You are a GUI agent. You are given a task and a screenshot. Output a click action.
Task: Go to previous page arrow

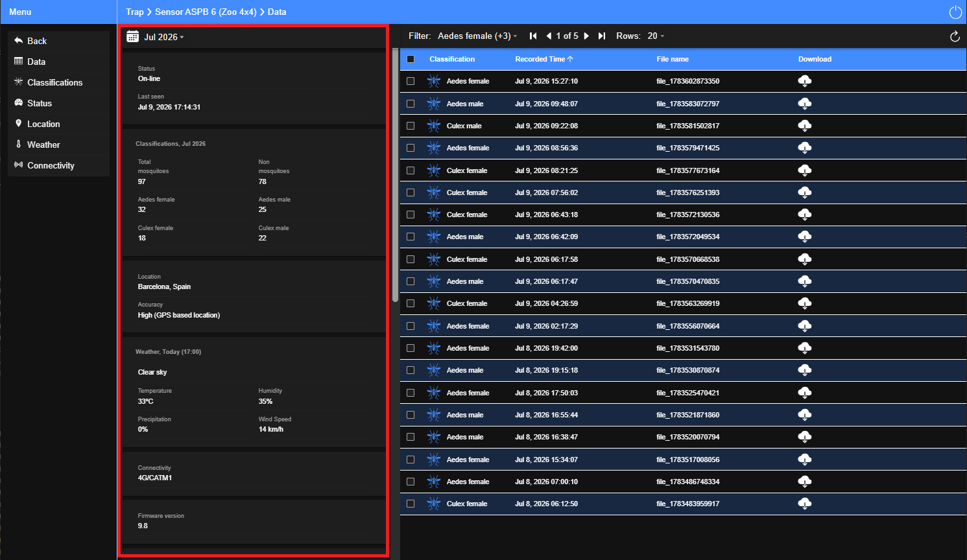pyautogui.click(x=549, y=36)
